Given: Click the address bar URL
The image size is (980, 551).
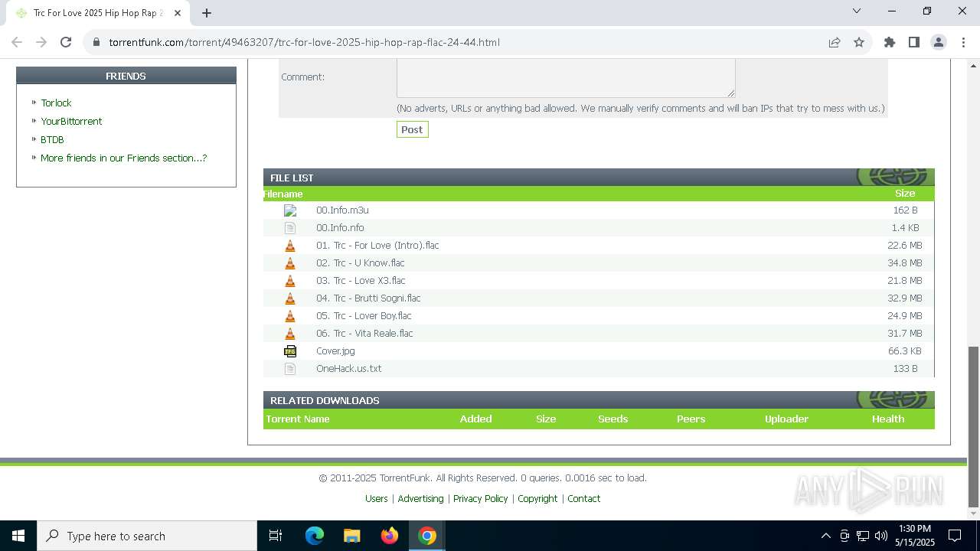Looking at the screenshot, I should pos(304,42).
